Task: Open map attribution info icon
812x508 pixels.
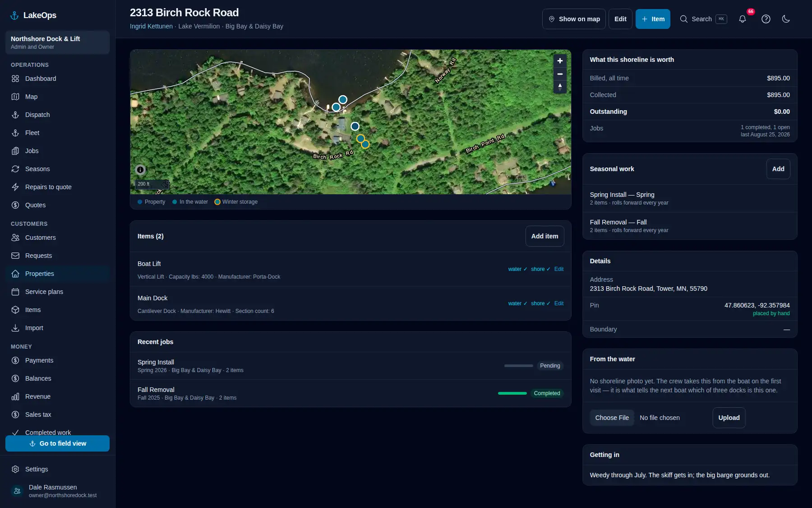Action: (140, 170)
